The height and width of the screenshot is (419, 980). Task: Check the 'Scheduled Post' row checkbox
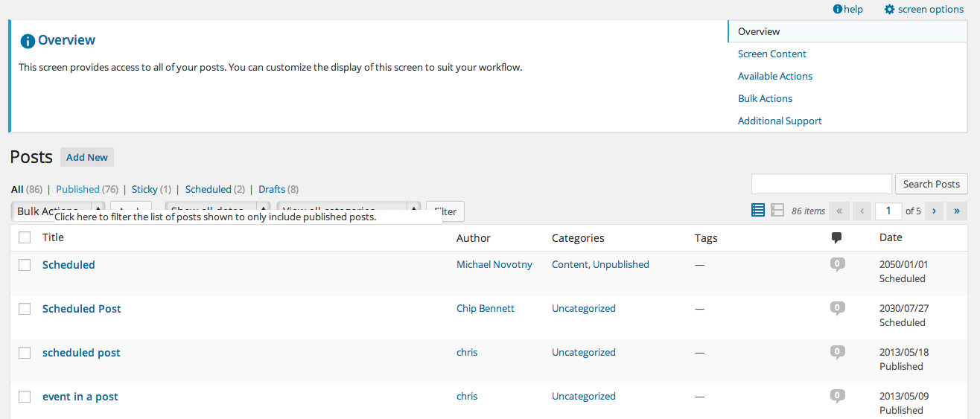point(25,309)
